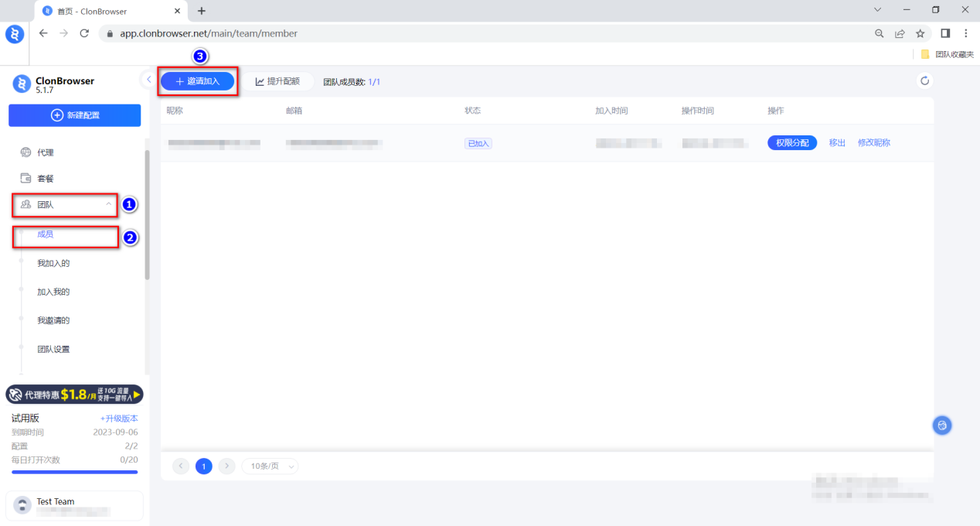
Task: Open the browser three-dot menu
Action: coord(966,33)
